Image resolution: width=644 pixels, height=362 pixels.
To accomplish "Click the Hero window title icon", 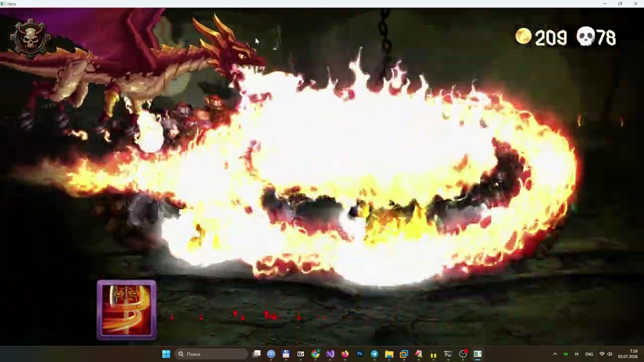I will point(3,4).
